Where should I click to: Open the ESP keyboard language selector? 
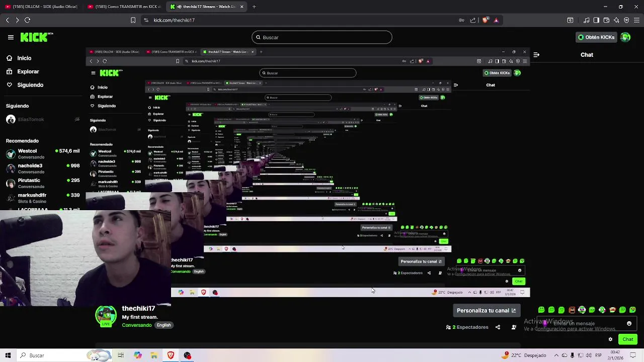pyautogui.click(x=598, y=355)
